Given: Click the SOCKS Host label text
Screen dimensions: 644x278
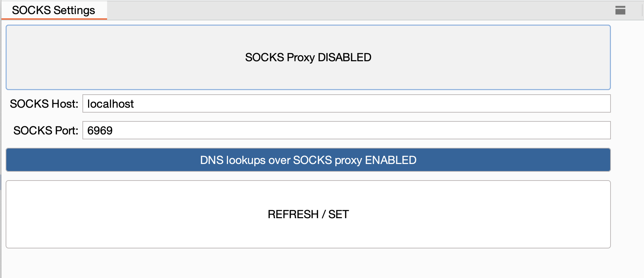Looking at the screenshot, I should click(43, 104).
